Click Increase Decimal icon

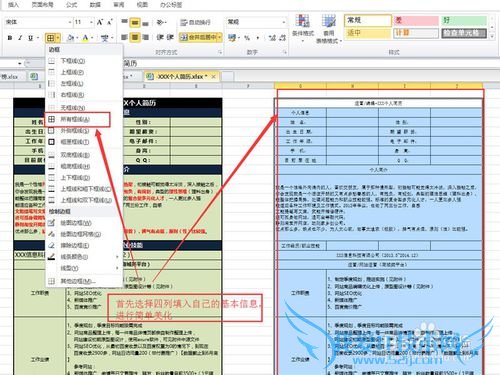[272, 38]
